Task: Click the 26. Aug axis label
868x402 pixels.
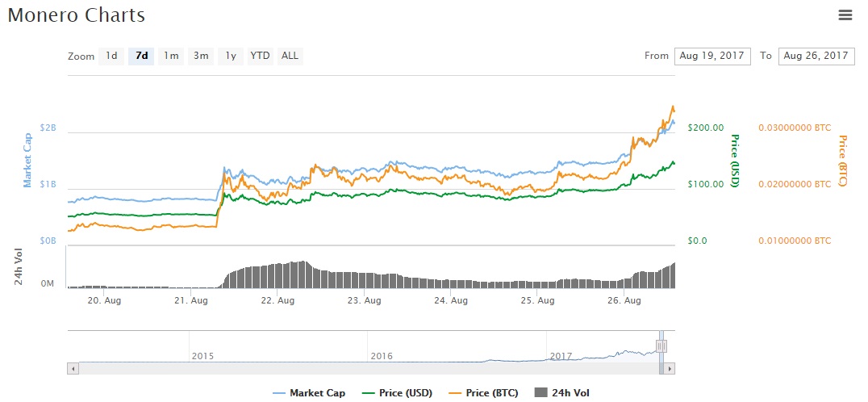Action: pos(624,300)
